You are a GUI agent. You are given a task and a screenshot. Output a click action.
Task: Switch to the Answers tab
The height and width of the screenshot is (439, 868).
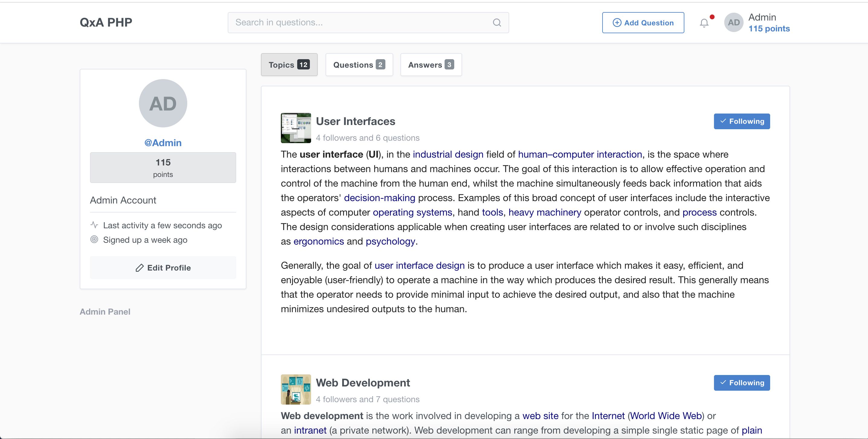click(x=431, y=65)
